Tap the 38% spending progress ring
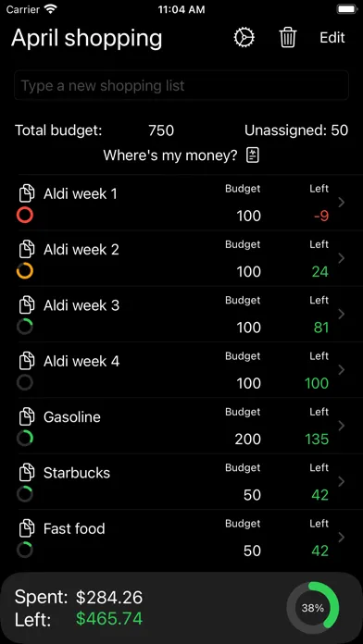This screenshot has height=644, width=363. [x=312, y=608]
